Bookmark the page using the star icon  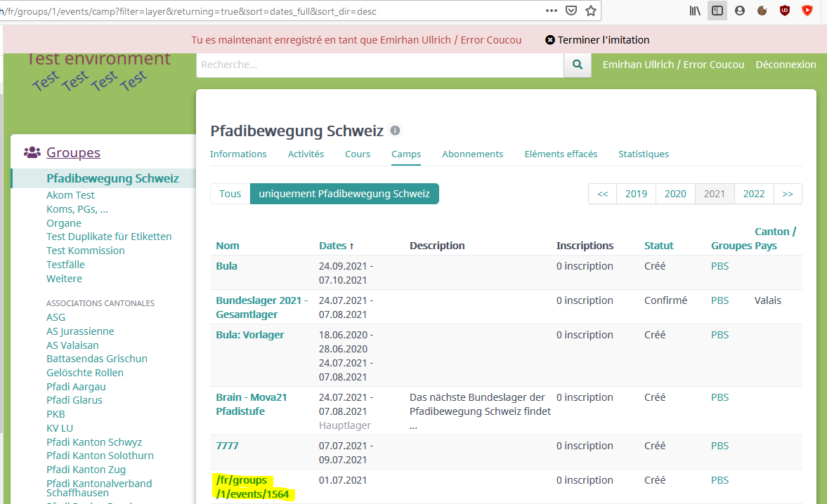tap(592, 11)
